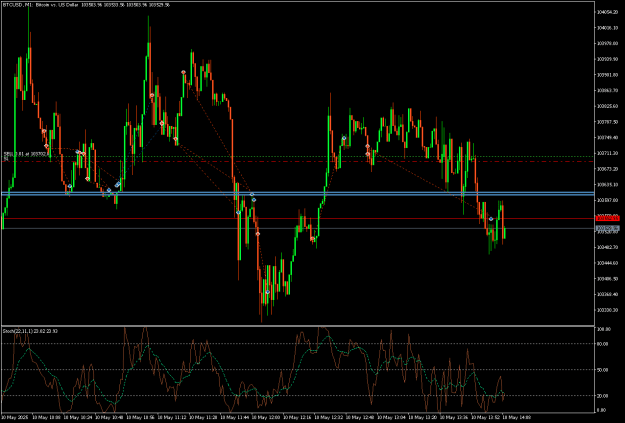The image size is (625, 423).
Task: Click the SELL 0.01 order label
Action: pos(26,153)
